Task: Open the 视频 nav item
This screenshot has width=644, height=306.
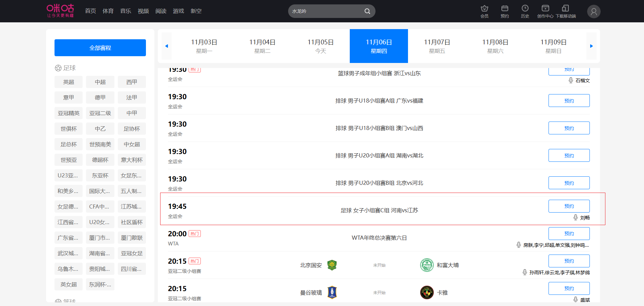Action: 143,11
